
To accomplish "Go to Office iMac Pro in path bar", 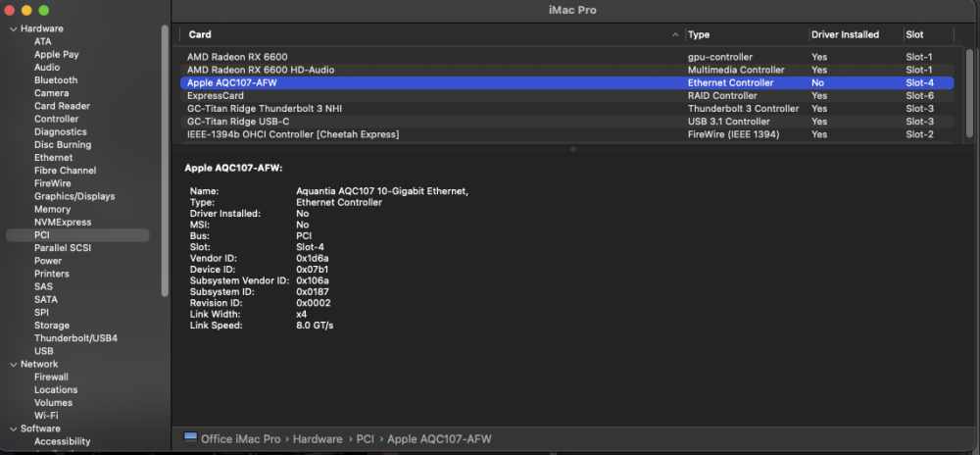I will pyautogui.click(x=241, y=439).
